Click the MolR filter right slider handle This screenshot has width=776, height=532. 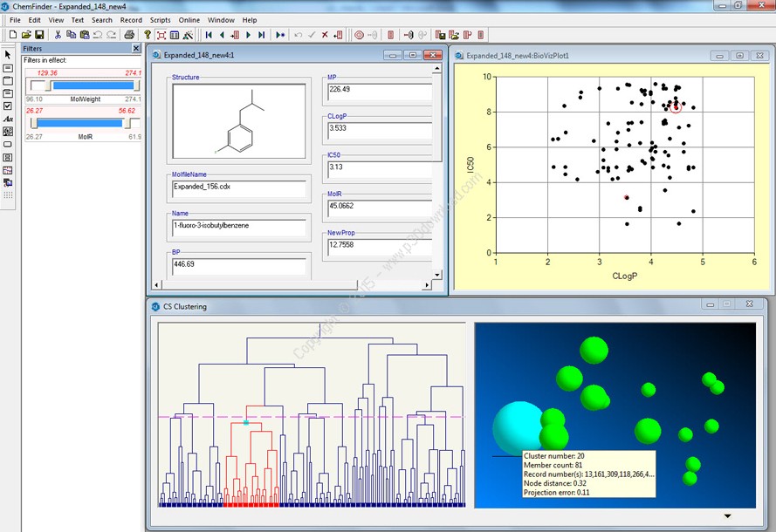(x=126, y=123)
